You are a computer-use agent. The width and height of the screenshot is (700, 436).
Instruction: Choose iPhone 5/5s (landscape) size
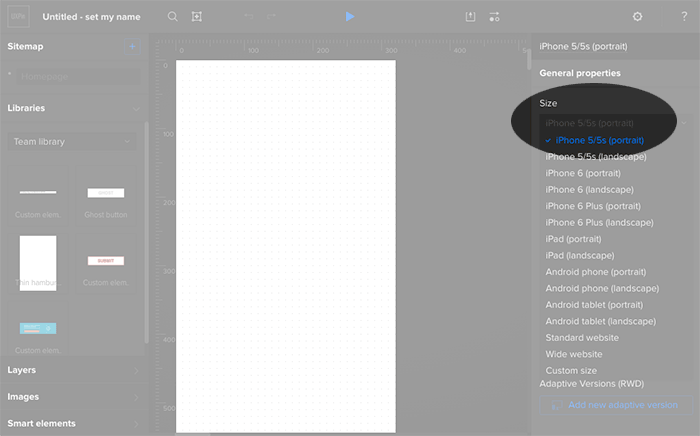click(x=596, y=157)
